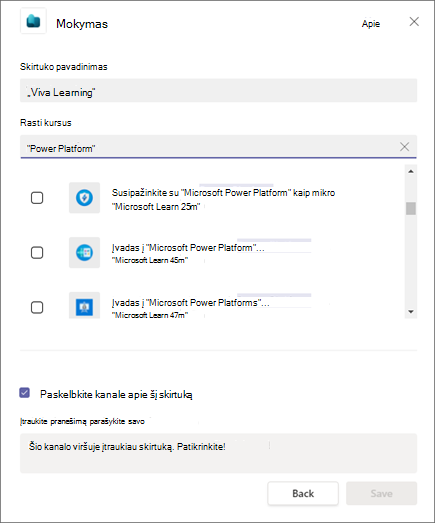Click the thumbnail icon of the 45m course
The height and width of the screenshot is (523, 435).
tap(84, 252)
